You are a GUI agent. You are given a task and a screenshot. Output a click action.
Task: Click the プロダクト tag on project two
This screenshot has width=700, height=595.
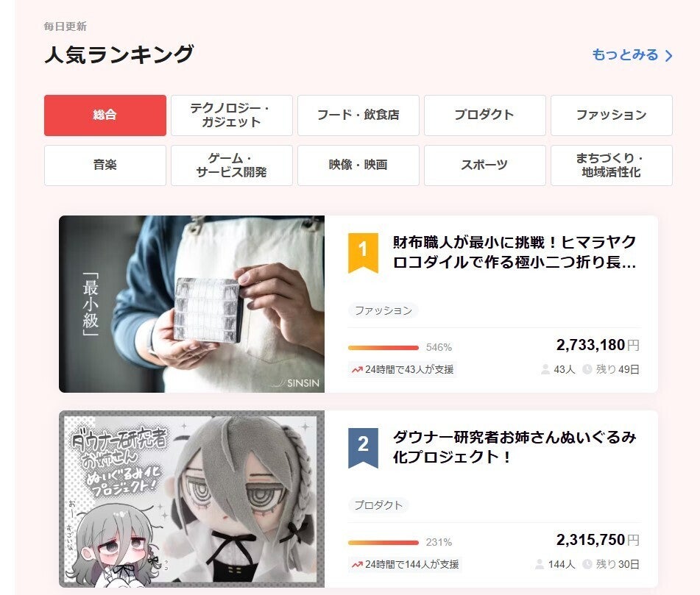coord(378,505)
